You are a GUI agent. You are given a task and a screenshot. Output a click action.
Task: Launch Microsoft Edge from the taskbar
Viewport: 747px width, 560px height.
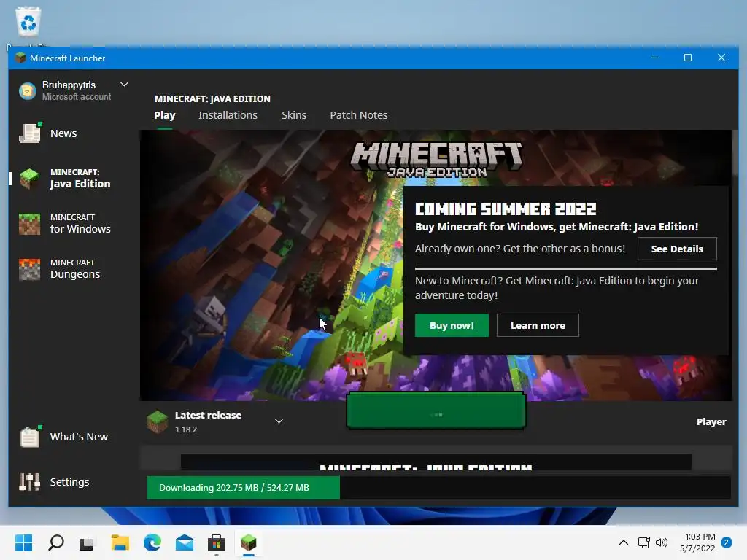pos(152,542)
